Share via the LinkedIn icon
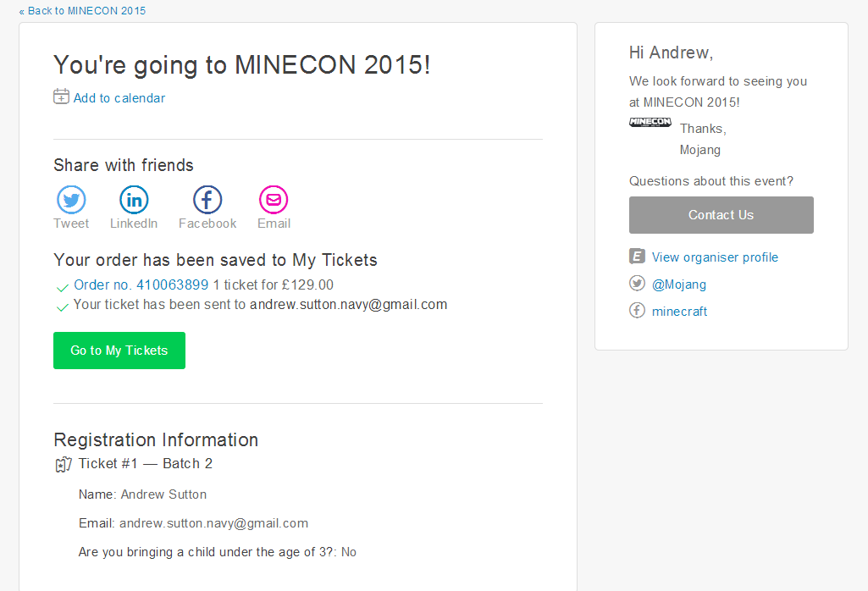The width and height of the screenshot is (868, 591). [134, 201]
